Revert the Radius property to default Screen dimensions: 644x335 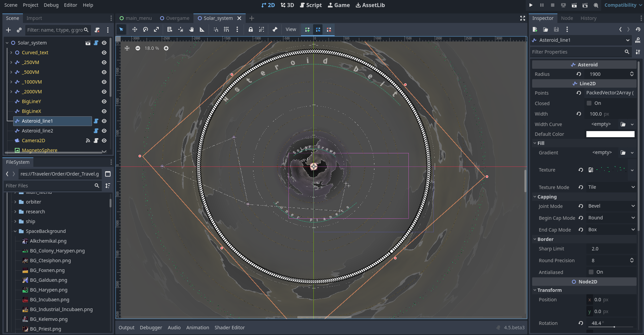pyautogui.click(x=579, y=74)
